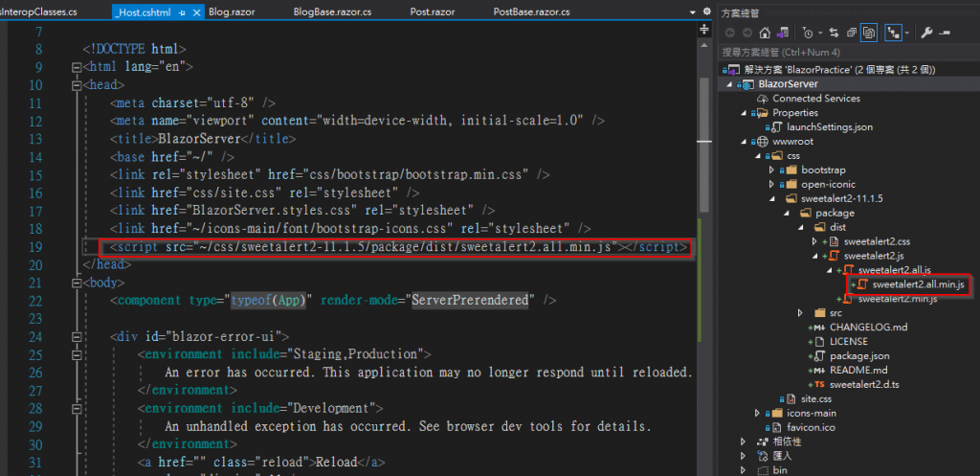Open README.md file
The height and width of the screenshot is (476, 980).
tap(858, 370)
